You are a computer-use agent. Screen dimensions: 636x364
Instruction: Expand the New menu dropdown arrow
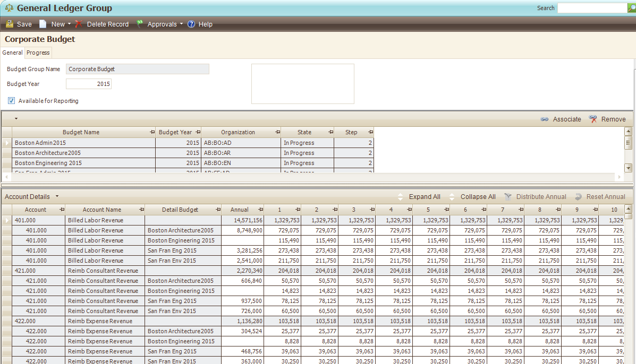point(69,24)
